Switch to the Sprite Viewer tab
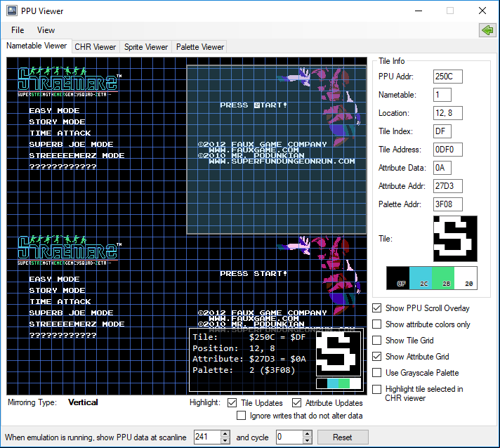Image resolution: width=500 pixels, height=448 pixels. (x=146, y=47)
